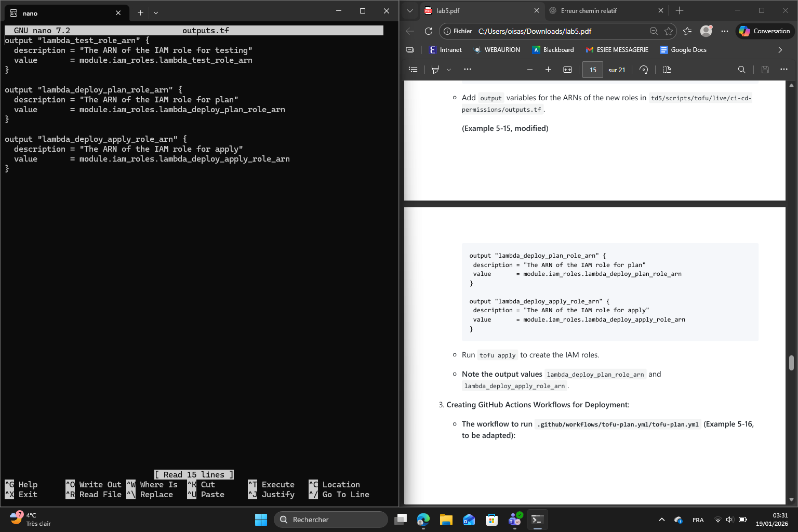Zoom out of the PDF page
798x532 pixels.
coord(529,69)
